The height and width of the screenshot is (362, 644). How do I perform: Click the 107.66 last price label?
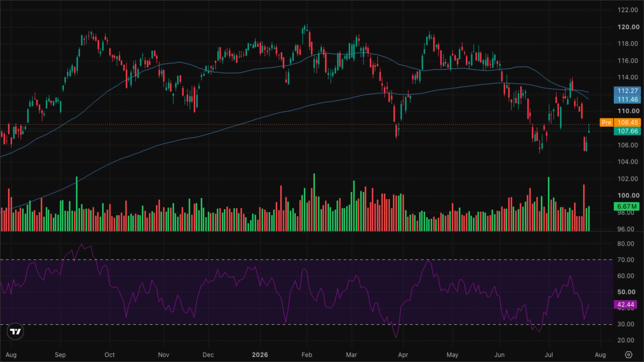pyautogui.click(x=627, y=131)
